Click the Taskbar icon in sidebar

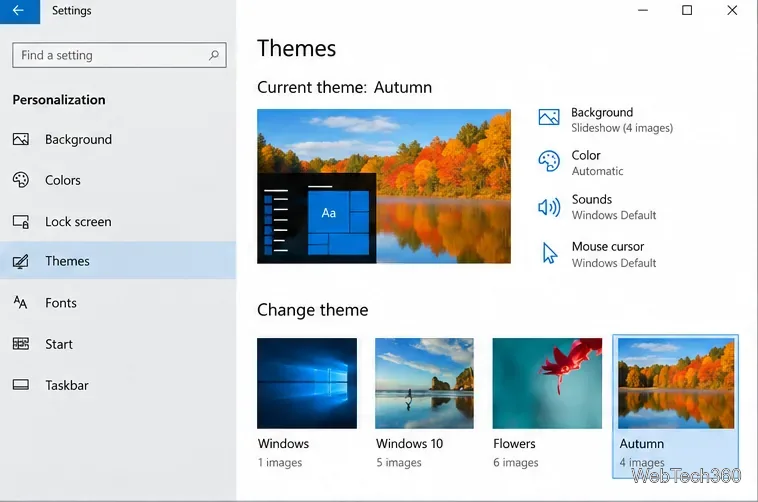coord(21,385)
